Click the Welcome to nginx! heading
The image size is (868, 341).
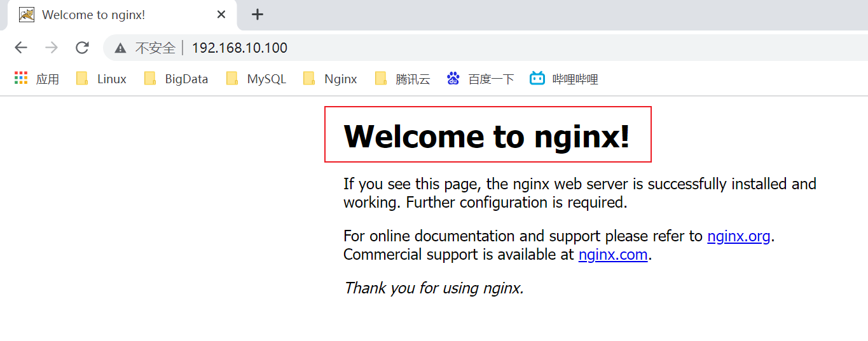pyautogui.click(x=486, y=136)
